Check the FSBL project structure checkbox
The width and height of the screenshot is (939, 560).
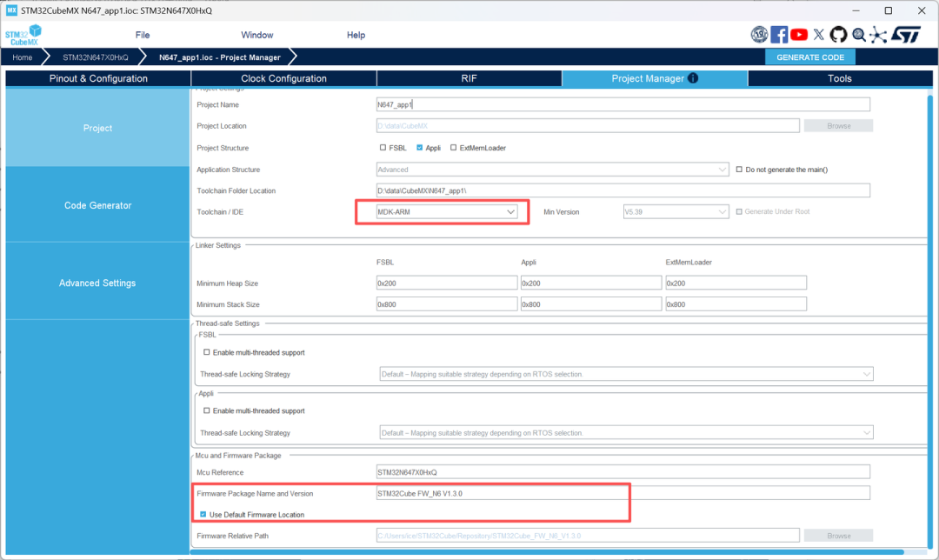(383, 147)
